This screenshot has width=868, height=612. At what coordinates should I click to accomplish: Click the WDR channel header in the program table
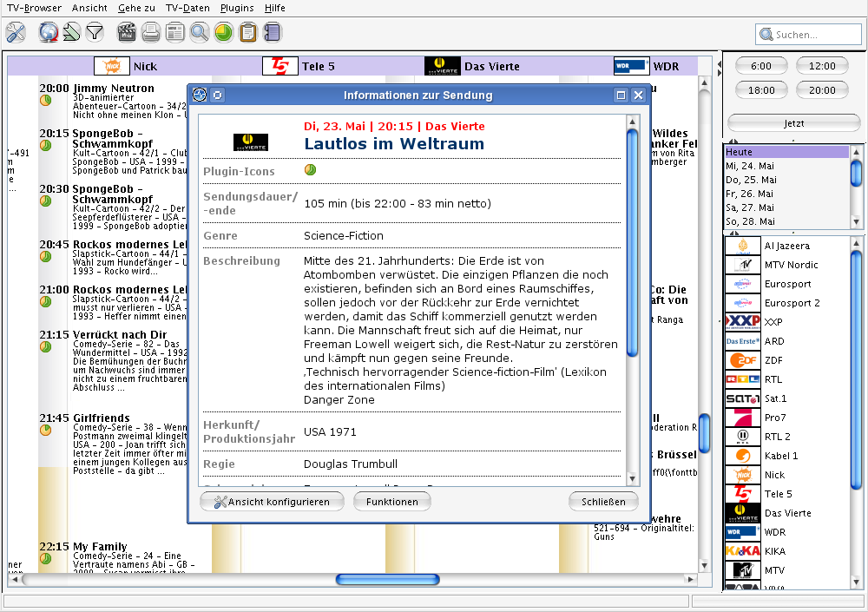coord(647,67)
